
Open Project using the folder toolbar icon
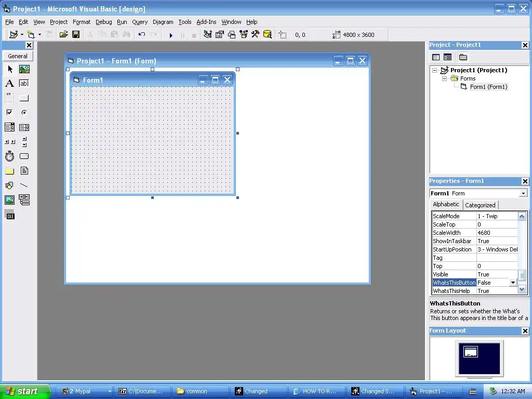(63, 35)
